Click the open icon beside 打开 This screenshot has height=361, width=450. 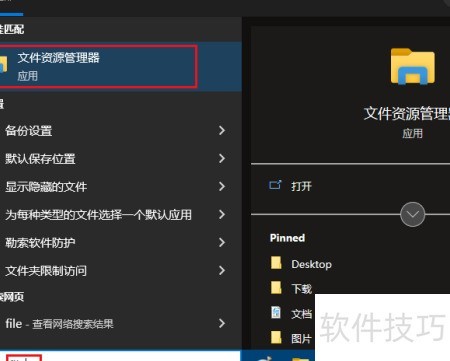(275, 185)
